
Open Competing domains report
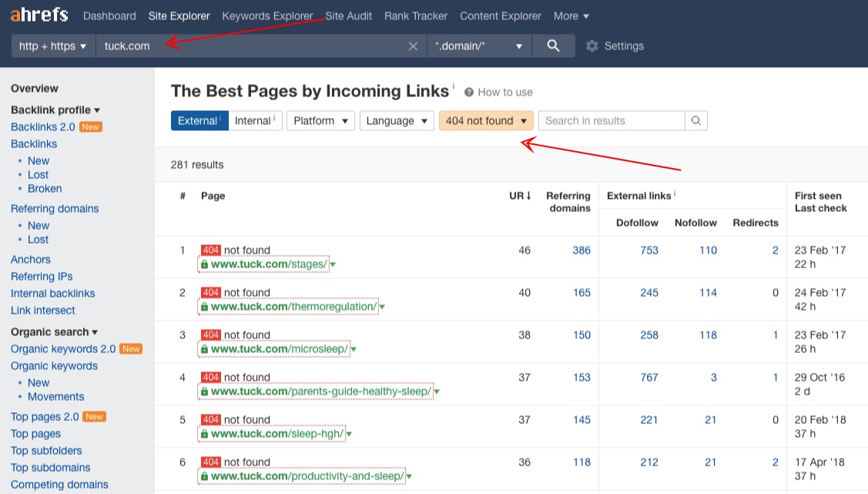[59, 485]
